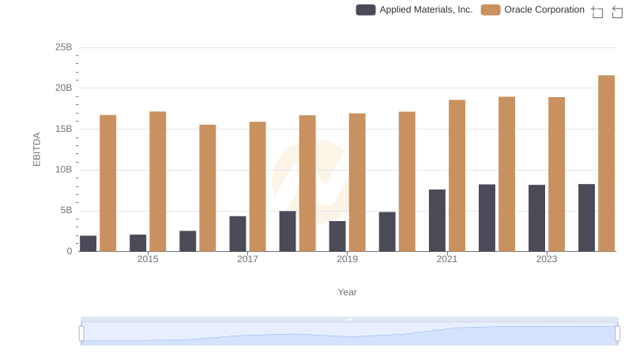The image size is (632, 364).
Task: Click Applied Materials bar for 2019
Action: (x=337, y=236)
